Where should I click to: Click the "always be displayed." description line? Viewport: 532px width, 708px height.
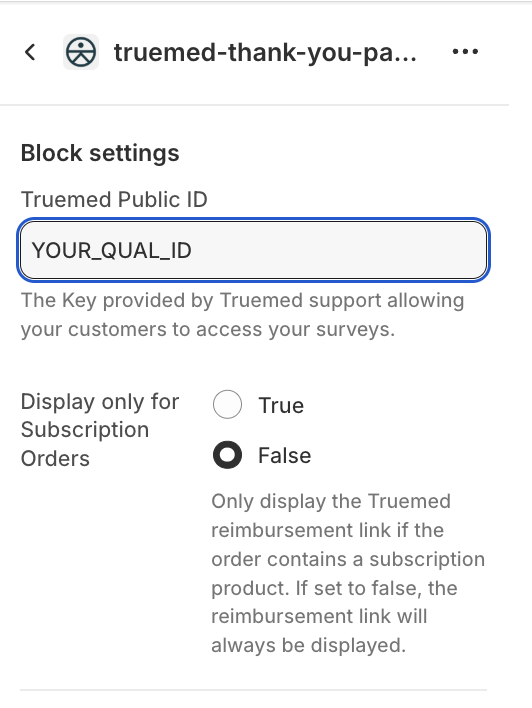point(308,645)
